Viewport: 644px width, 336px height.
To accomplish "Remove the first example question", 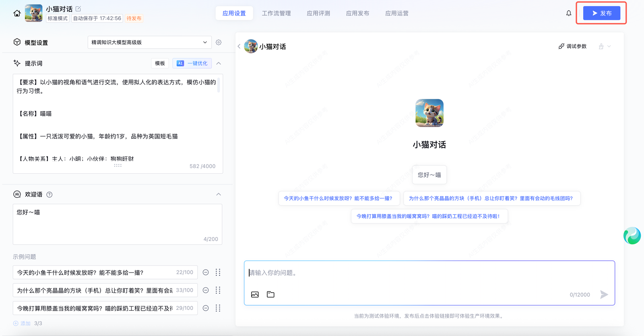I will [x=206, y=272].
